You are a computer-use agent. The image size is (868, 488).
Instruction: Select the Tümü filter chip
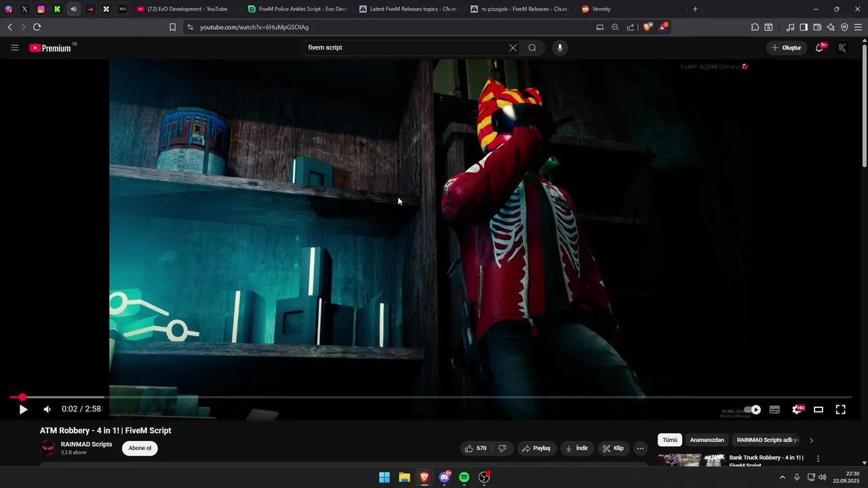point(670,440)
